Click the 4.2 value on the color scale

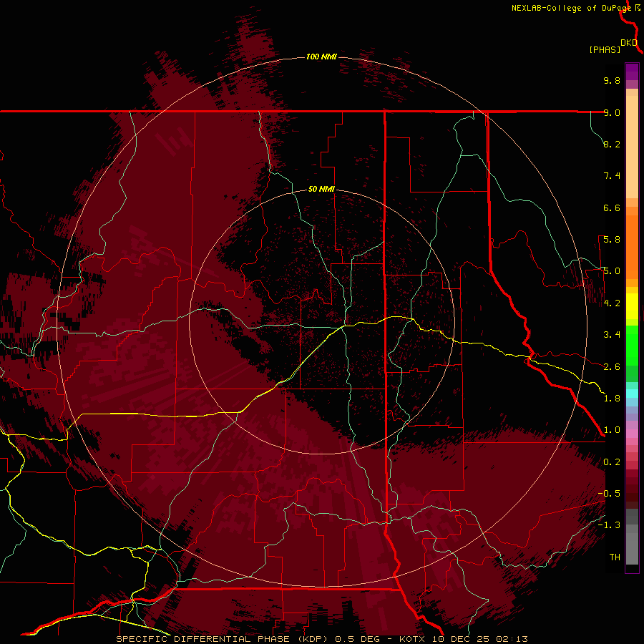[612, 303]
